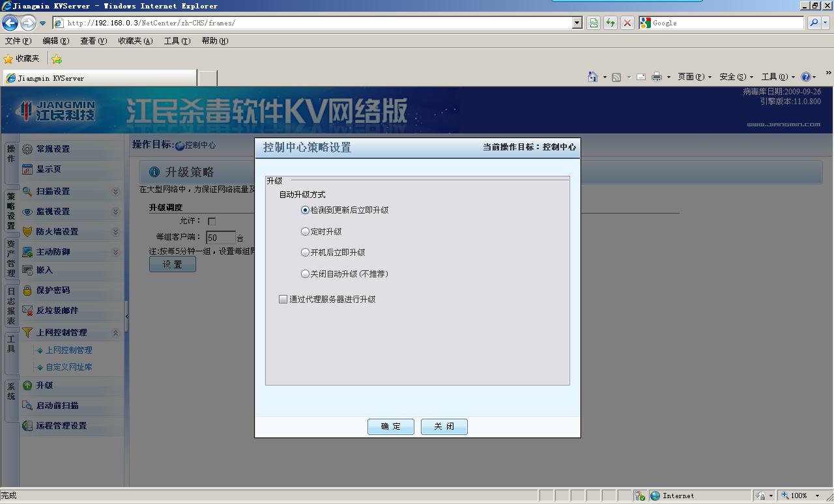Open the 收藏夹(A) menu
The width and height of the screenshot is (834, 504).
coord(136,41)
